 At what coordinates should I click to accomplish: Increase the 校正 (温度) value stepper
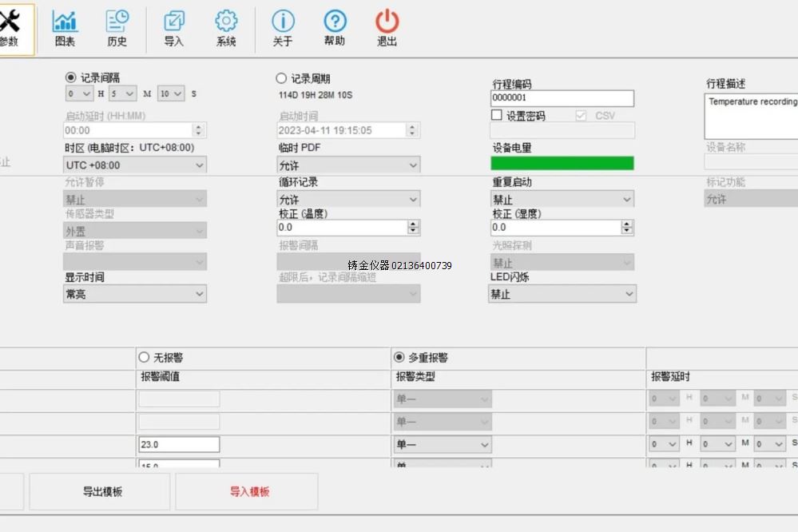(x=413, y=224)
